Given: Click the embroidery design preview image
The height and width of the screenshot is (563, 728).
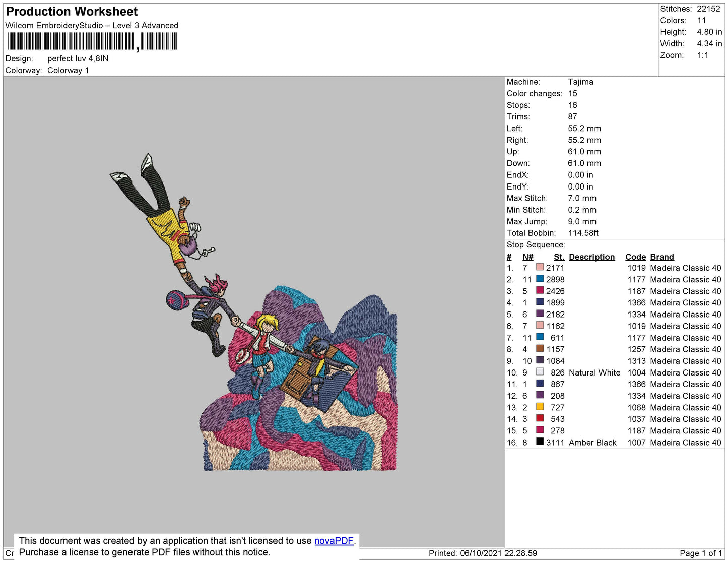Looking at the screenshot, I should pos(253,312).
